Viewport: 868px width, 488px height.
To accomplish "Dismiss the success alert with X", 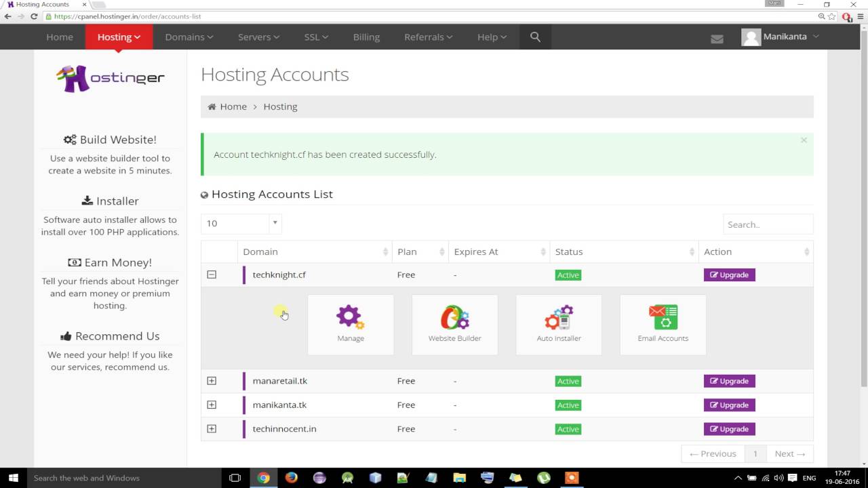I will [804, 140].
